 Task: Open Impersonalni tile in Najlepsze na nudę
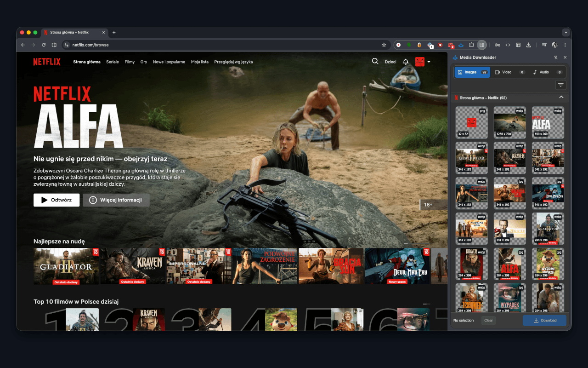tap(199, 266)
